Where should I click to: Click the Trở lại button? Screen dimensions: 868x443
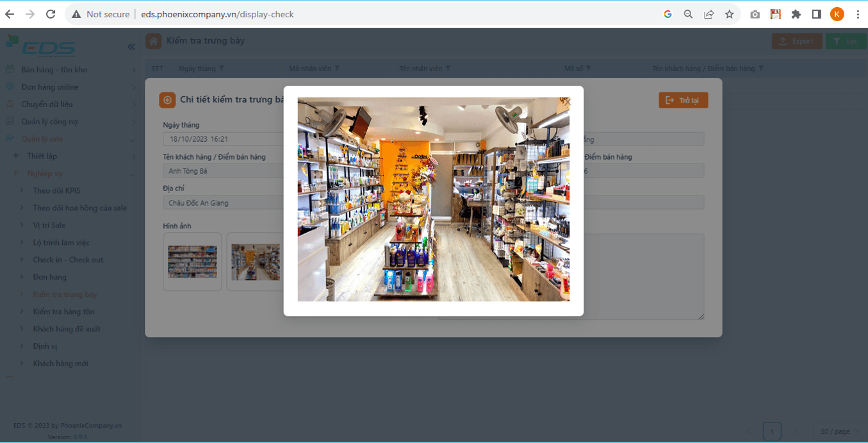683,100
